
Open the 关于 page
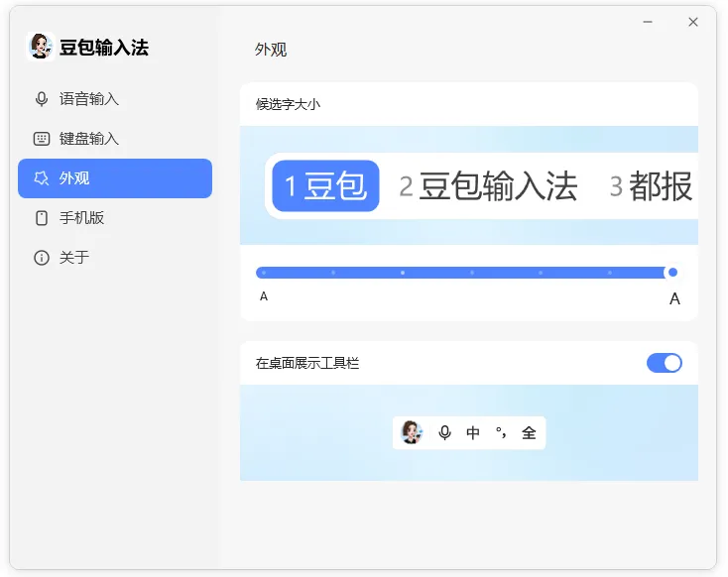(115, 257)
